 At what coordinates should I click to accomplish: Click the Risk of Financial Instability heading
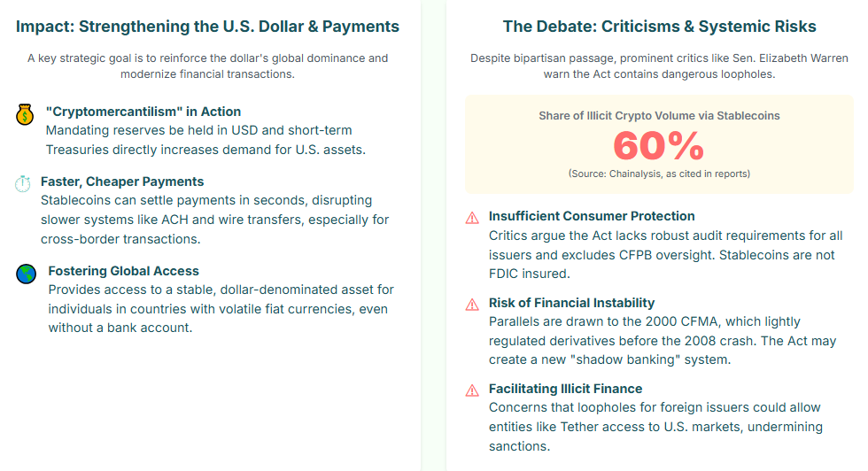tap(572, 303)
